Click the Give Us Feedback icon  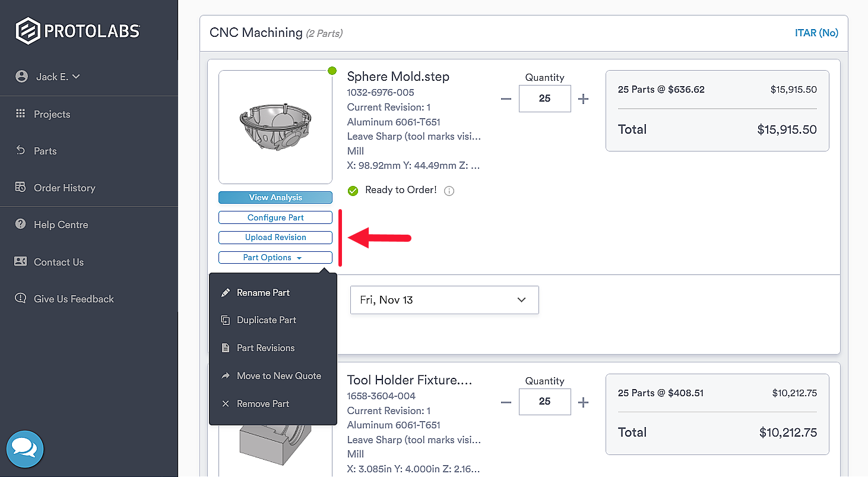click(21, 298)
